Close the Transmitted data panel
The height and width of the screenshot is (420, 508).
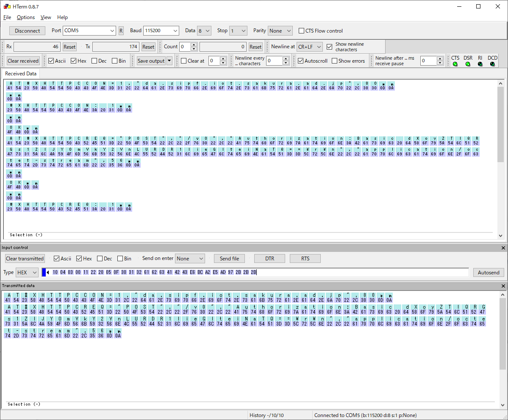503,286
